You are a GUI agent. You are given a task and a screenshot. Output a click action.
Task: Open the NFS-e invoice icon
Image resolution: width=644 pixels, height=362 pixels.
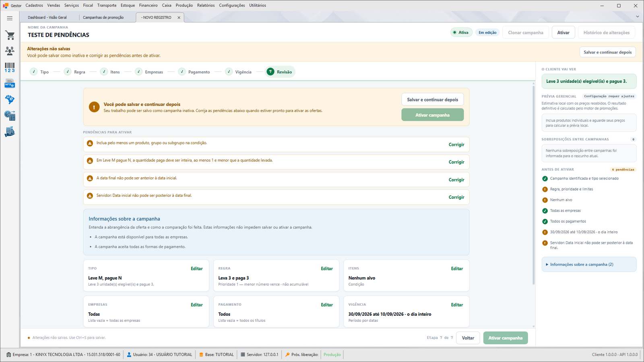[10, 84]
